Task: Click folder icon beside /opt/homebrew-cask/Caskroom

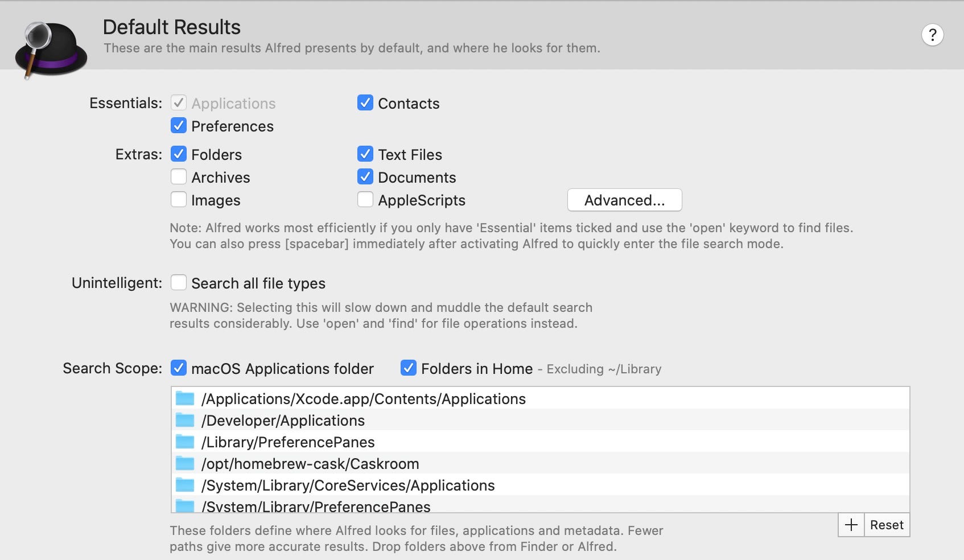Action: (x=185, y=463)
